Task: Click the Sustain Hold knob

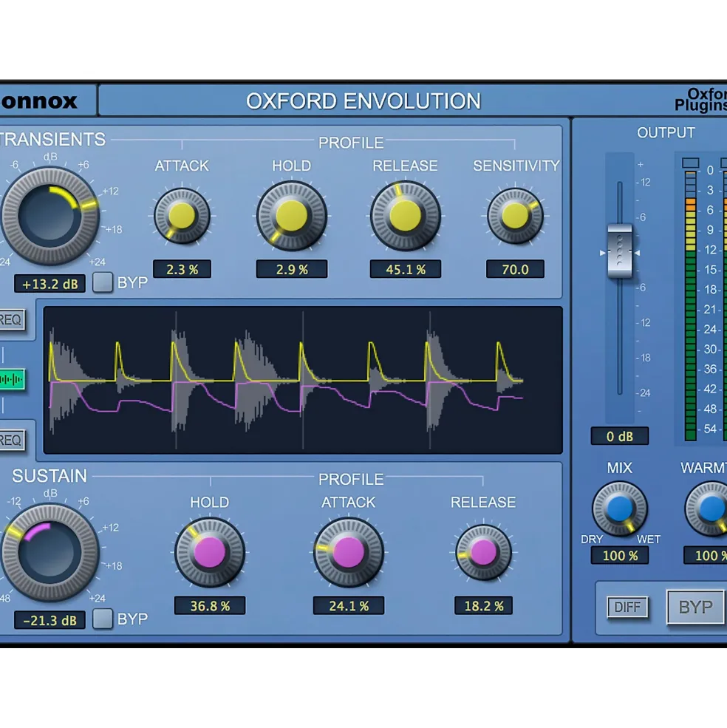Action: pos(210,553)
